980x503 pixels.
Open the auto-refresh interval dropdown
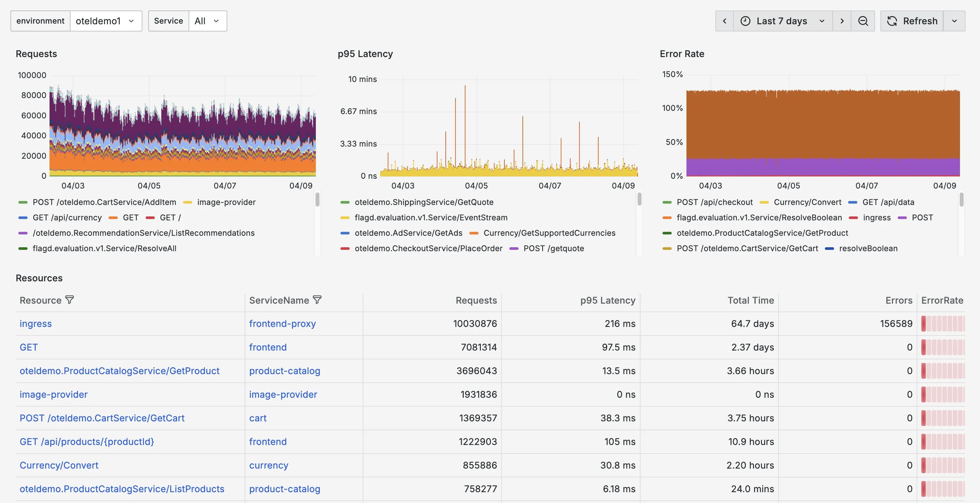click(954, 21)
